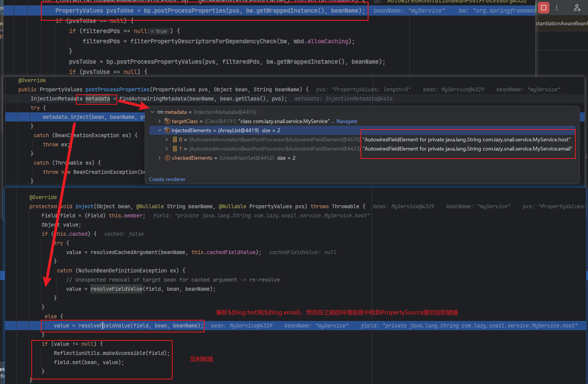Collapse the metadata root node
The height and width of the screenshot is (384, 588).
(152, 112)
